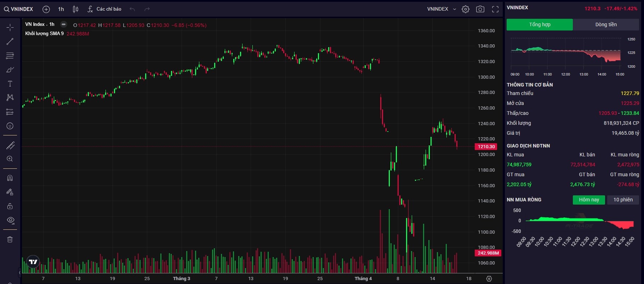This screenshot has height=284, width=644.
Task: Toggle lock all drawing tools
Action: click(10, 206)
